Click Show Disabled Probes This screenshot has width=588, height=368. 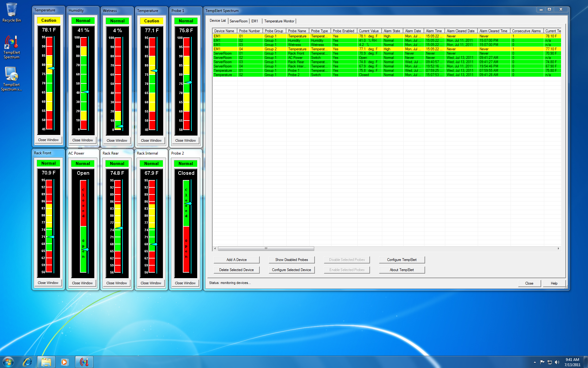click(292, 260)
